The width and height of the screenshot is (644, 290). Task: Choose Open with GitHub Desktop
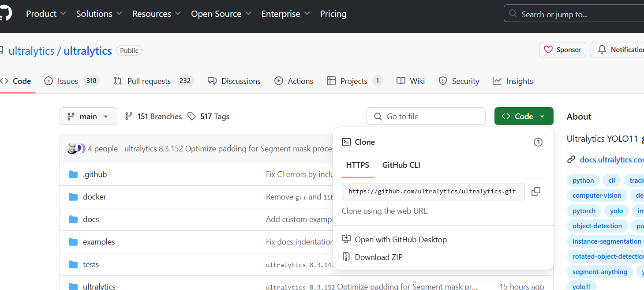(401, 240)
